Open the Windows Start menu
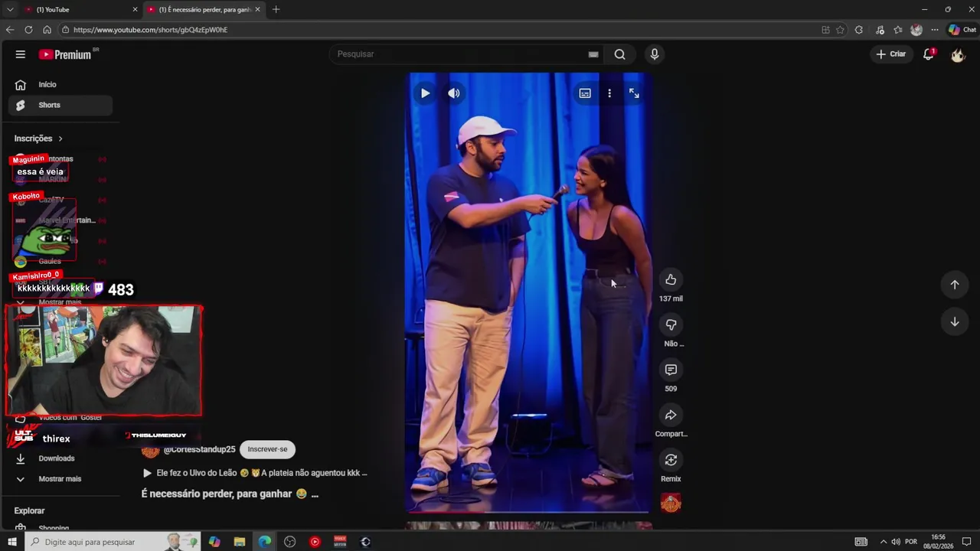Viewport: 980px width, 551px height. click(11, 542)
